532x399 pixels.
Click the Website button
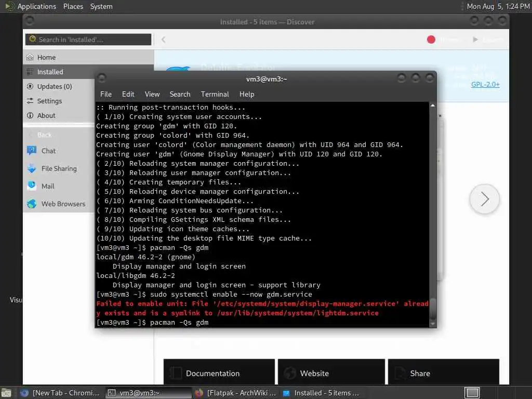pyautogui.click(x=331, y=373)
